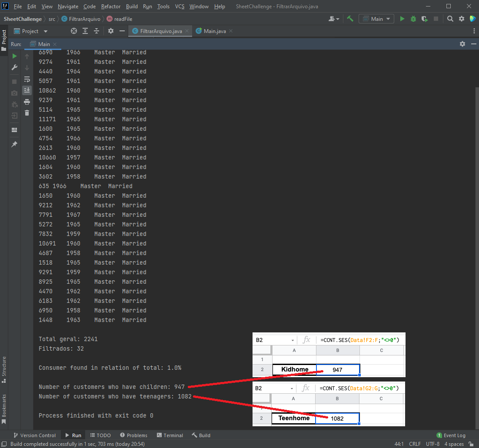479x448 pixels.
Task: Pin the Run tool window
Action: pos(14,143)
